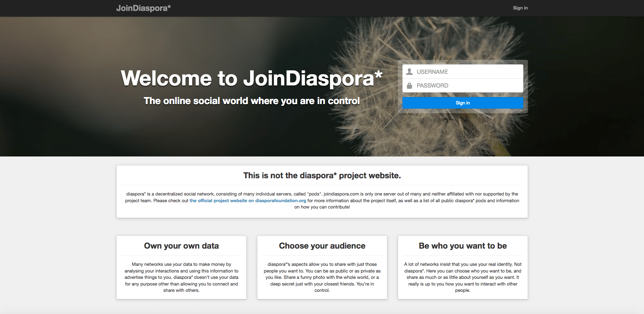Click paragraph starting "A lot of networks insist"

[x=463, y=277]
